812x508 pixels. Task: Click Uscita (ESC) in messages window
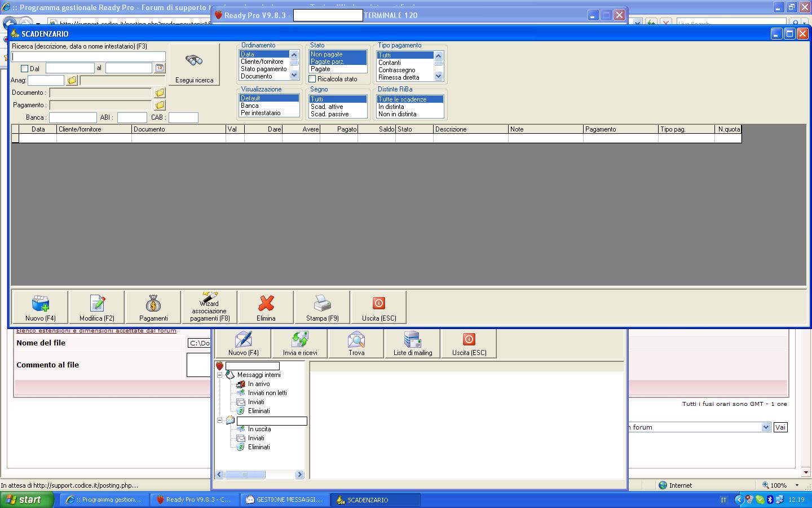click(469, 344)
